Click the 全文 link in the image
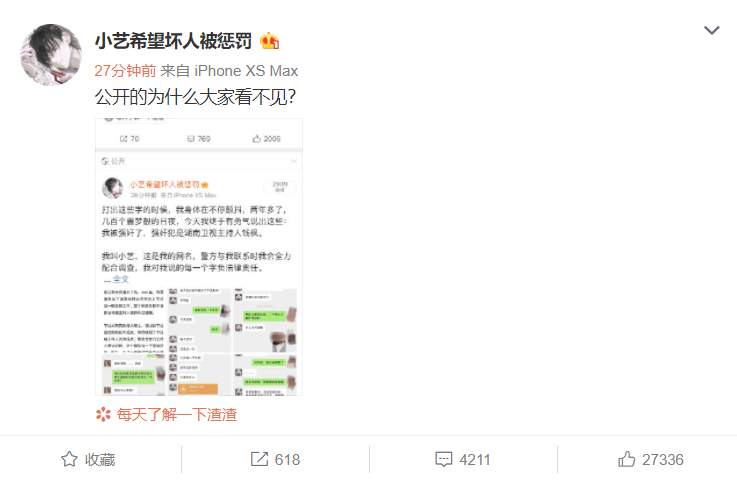737x482 pixels. click(121, 279)
